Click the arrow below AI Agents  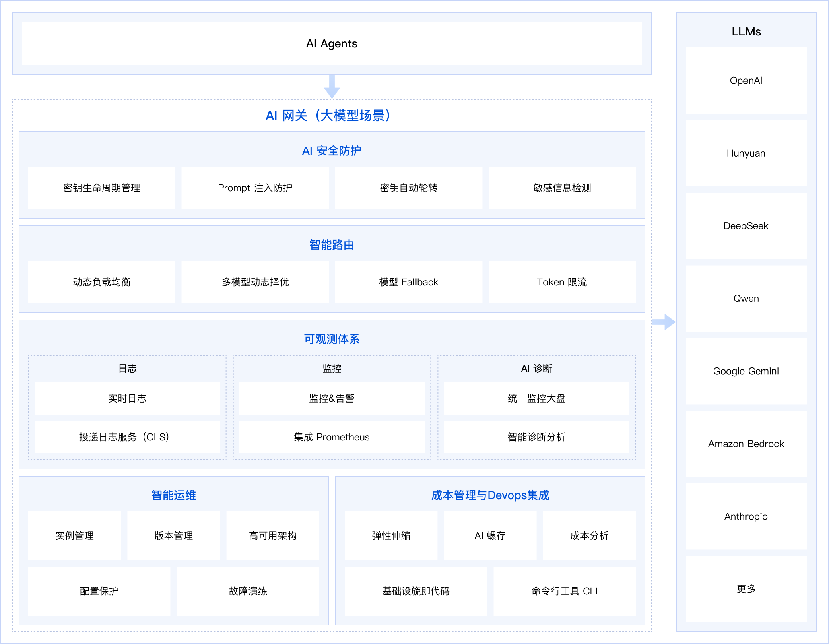(332, 87)
